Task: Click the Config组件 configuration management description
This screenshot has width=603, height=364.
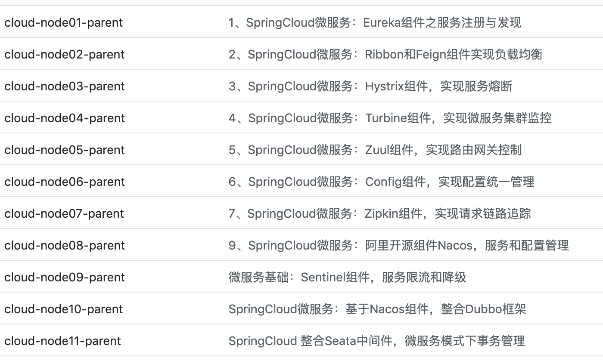Action: [381, 182]
